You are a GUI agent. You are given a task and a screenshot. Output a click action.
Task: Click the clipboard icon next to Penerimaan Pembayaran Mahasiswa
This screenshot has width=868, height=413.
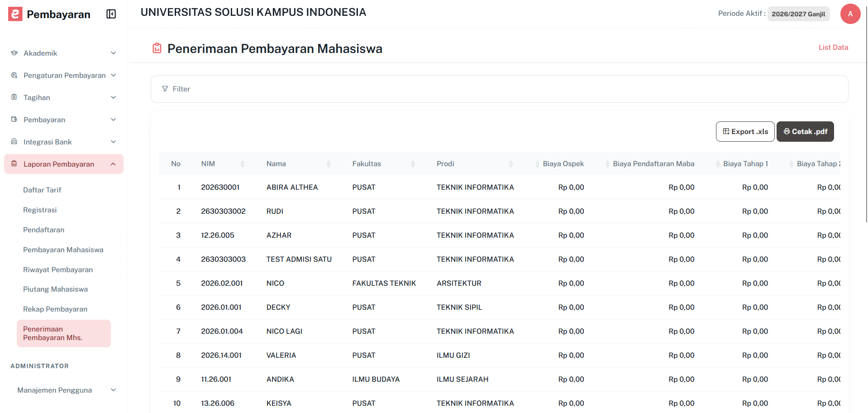[x=157, y=48]
